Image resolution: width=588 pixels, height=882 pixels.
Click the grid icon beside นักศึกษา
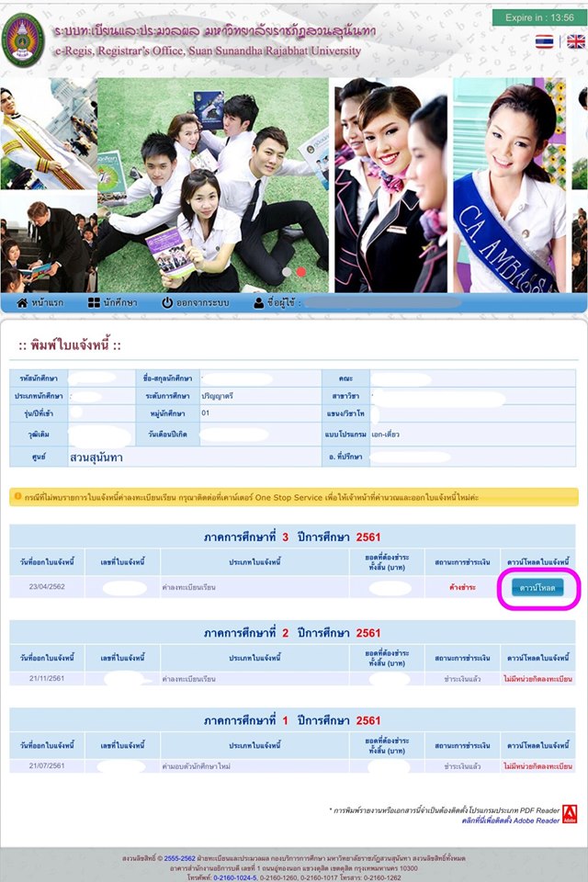click(x=93, y=302)
